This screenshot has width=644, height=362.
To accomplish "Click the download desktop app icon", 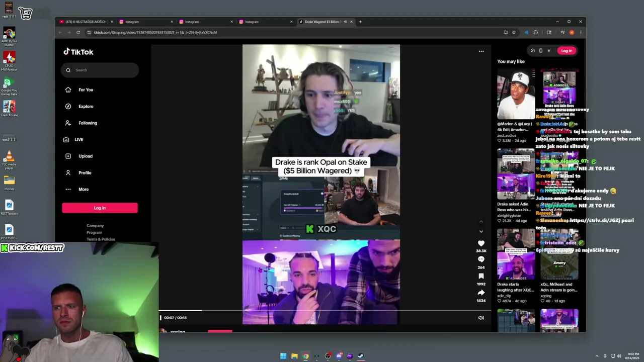I will [x=549, y=50].
